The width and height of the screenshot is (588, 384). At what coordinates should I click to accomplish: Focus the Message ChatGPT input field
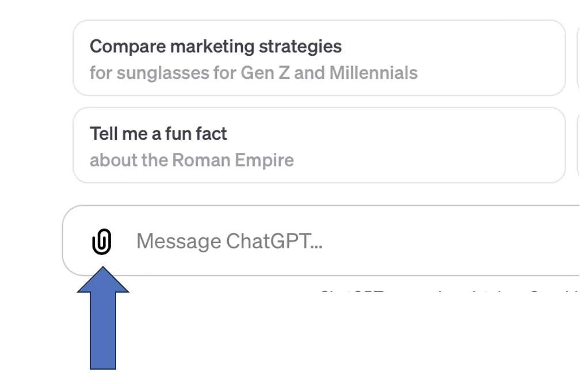point(345,241)
